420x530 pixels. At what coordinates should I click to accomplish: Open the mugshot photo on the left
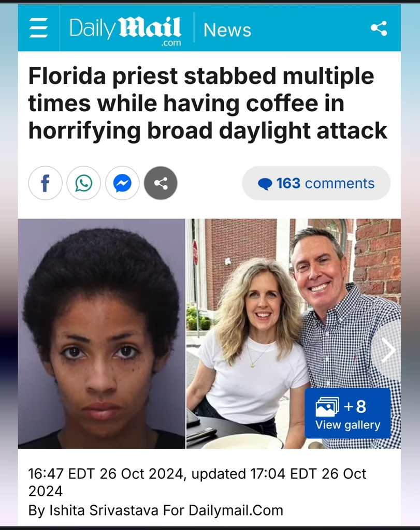click(102, 334)
